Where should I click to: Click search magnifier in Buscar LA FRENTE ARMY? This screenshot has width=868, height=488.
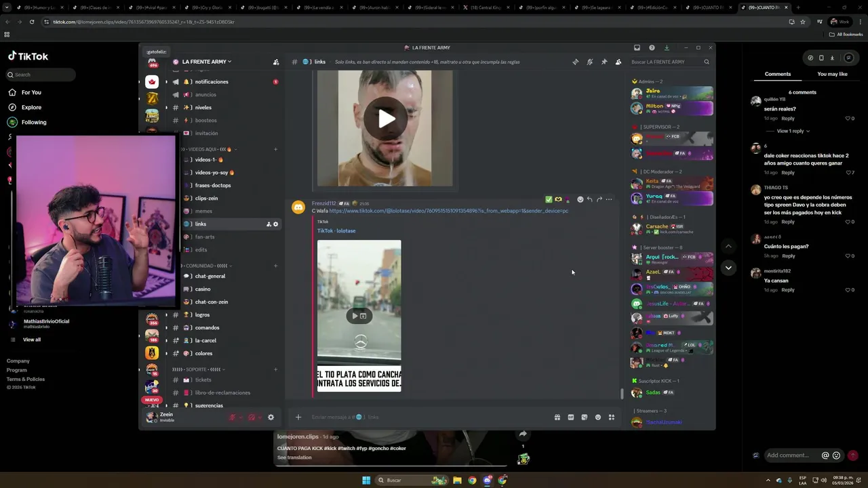[x=706, y=62]
